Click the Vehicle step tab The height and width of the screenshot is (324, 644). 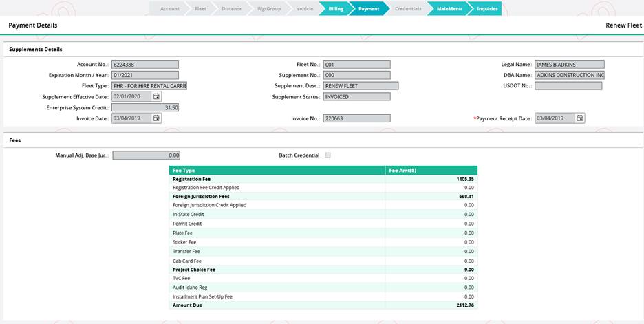tap(304, 9)
